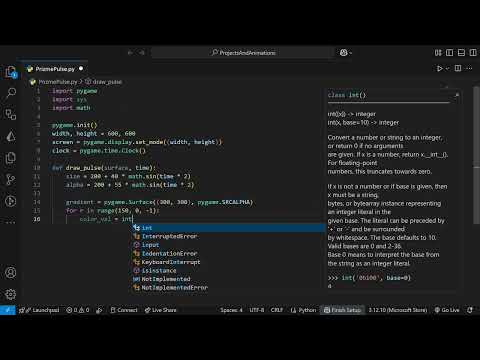Toggle the primary side bar
Viewport: 480px width, 360px height.
450,53
